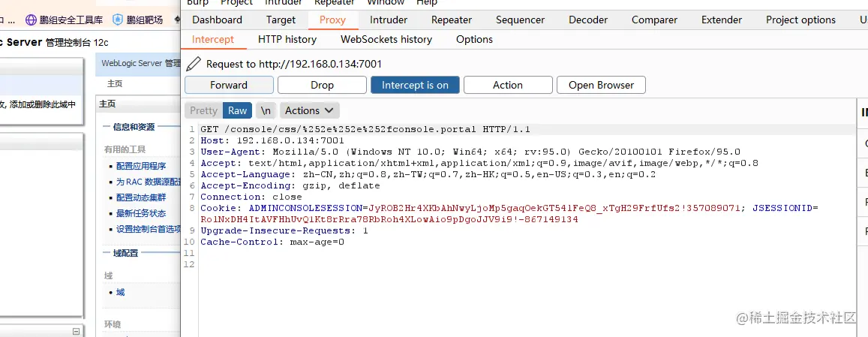
Task: Open the Target tab
Action: (281, 20)
